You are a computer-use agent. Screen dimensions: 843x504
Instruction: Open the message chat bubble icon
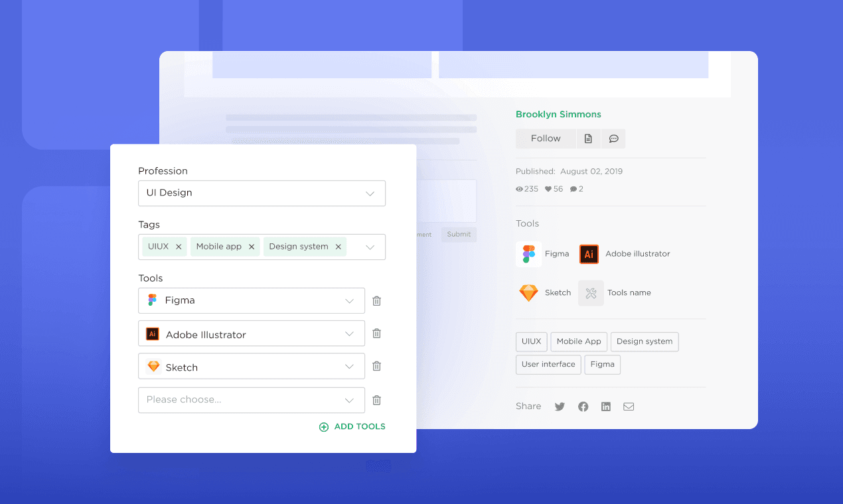tap(613, 139)
